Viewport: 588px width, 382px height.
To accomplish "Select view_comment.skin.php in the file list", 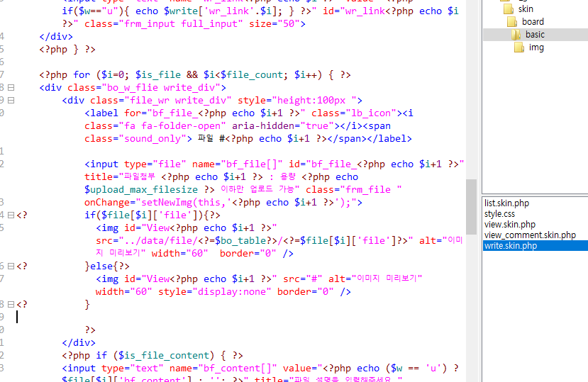I will click(x=530, y=235).
